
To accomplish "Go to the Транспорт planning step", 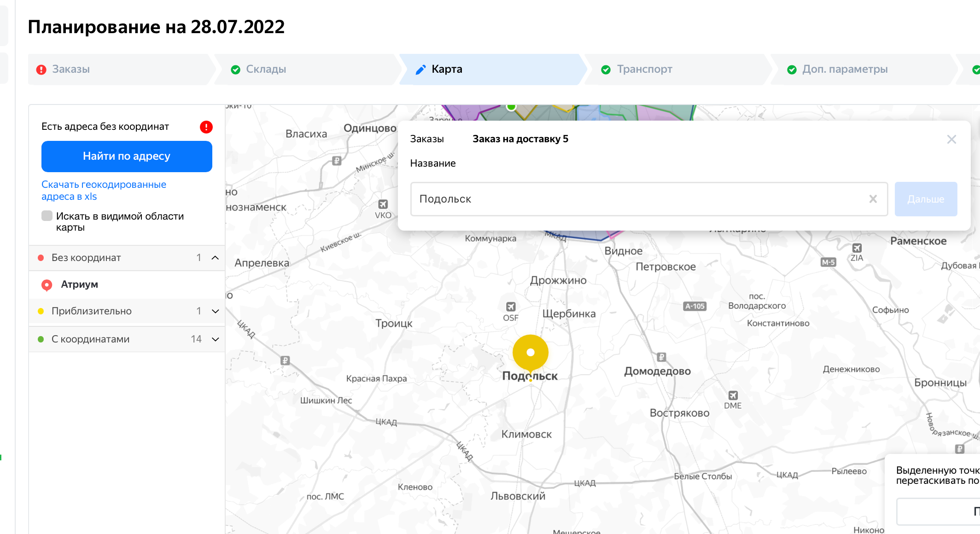I will [678, 70].
